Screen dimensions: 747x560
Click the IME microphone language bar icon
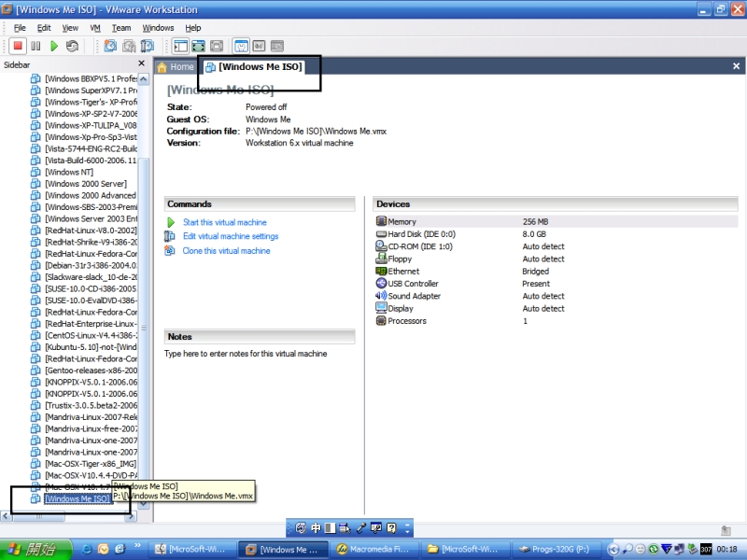point(360,527)
